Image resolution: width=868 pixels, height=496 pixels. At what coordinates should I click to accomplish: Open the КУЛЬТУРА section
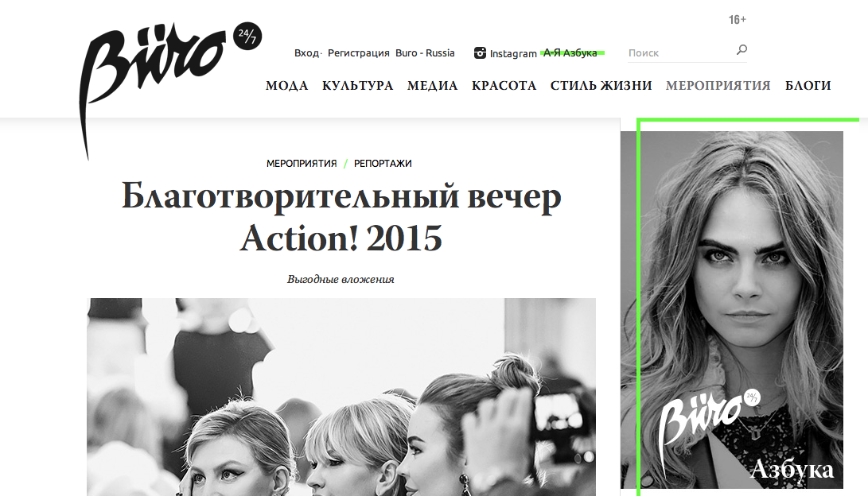click(357, 86)
